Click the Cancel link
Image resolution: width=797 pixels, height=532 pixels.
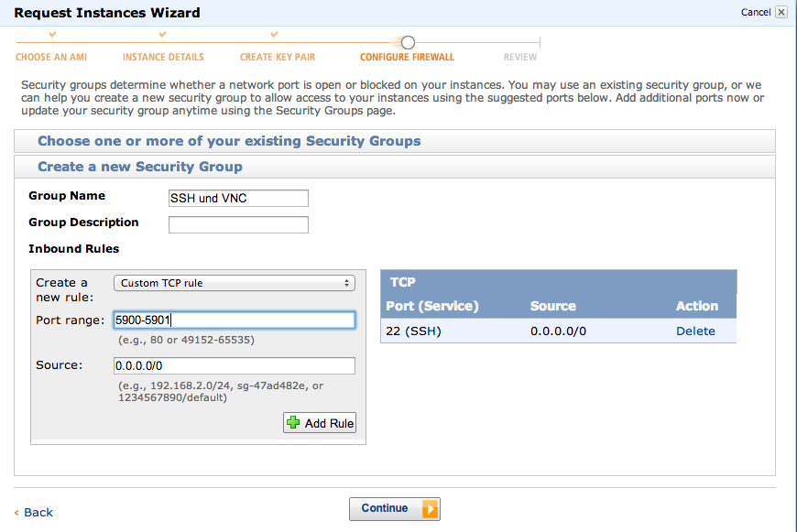coord(756,12)
